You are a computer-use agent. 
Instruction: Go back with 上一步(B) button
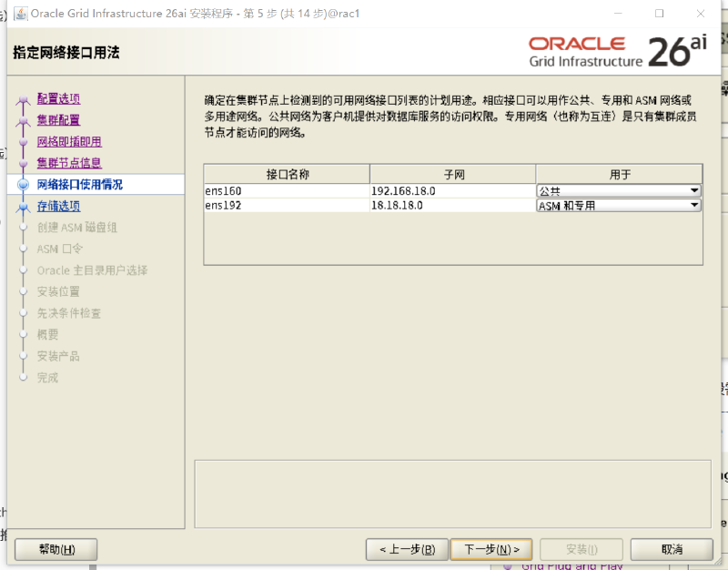[407, 550]
